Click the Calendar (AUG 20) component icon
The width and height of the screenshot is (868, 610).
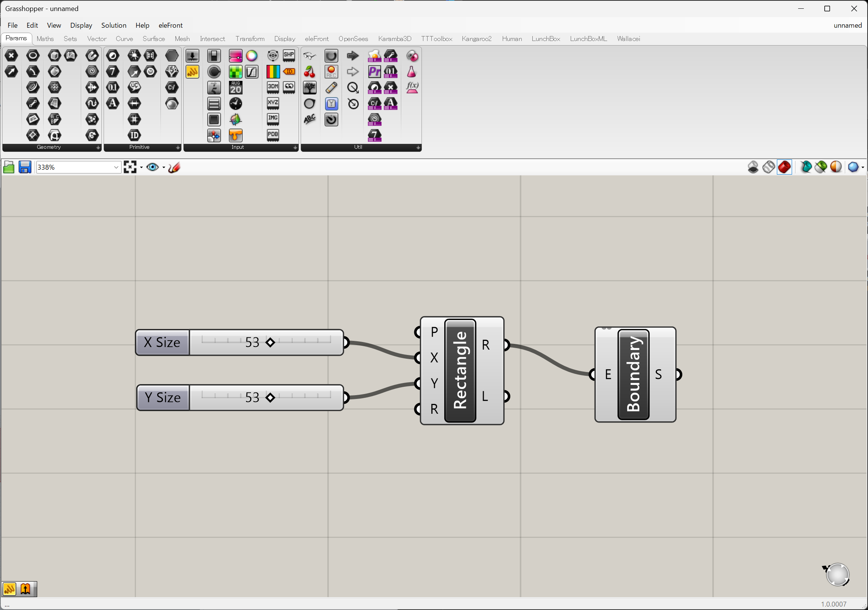235,88
